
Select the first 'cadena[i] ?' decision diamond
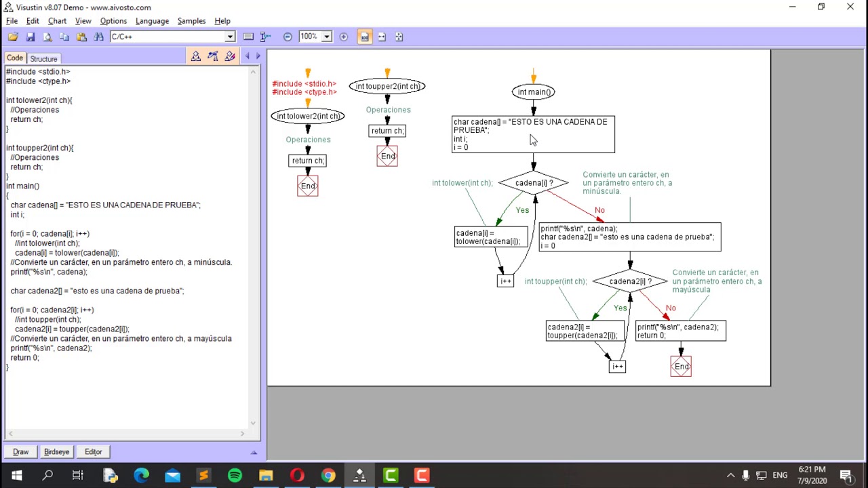click(534, 183)
